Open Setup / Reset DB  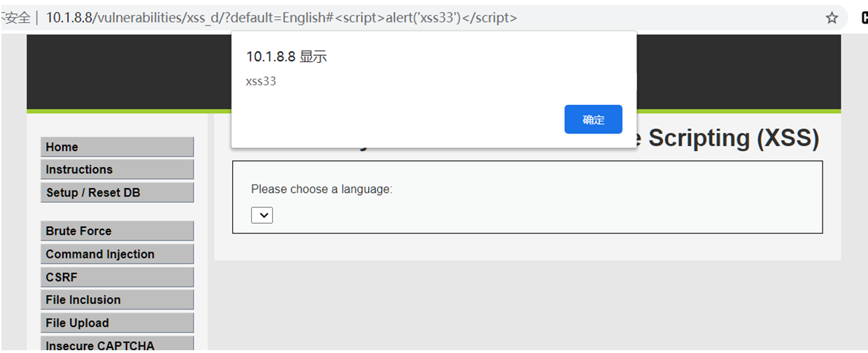pyautogui.click(x=117, y=192)
